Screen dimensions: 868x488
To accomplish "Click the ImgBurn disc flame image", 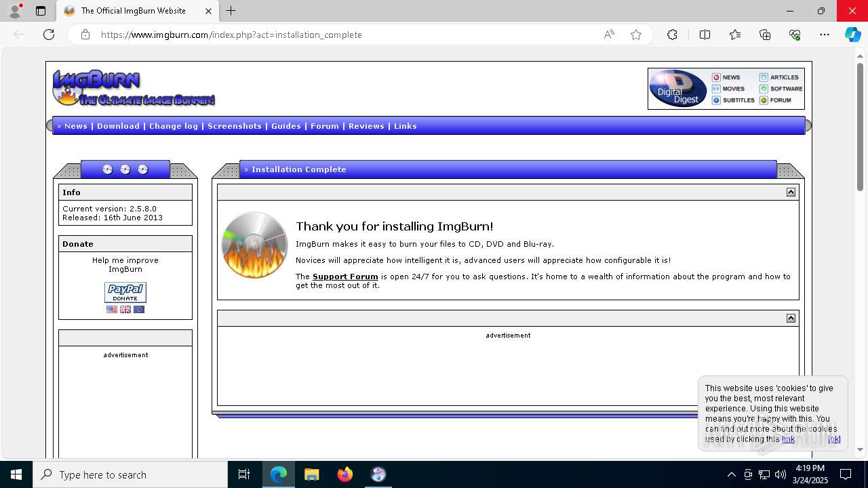I will point(254,245).
